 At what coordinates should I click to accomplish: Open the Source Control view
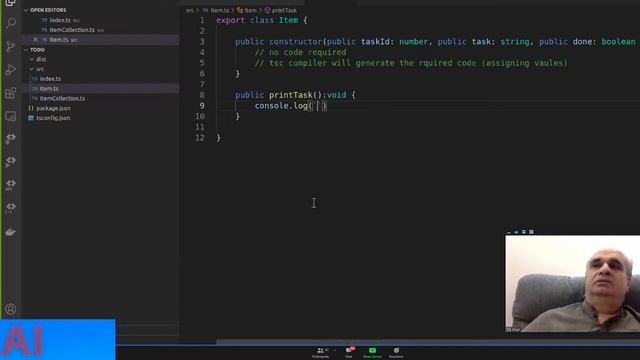pyautogui.click(x=11, y=46)
